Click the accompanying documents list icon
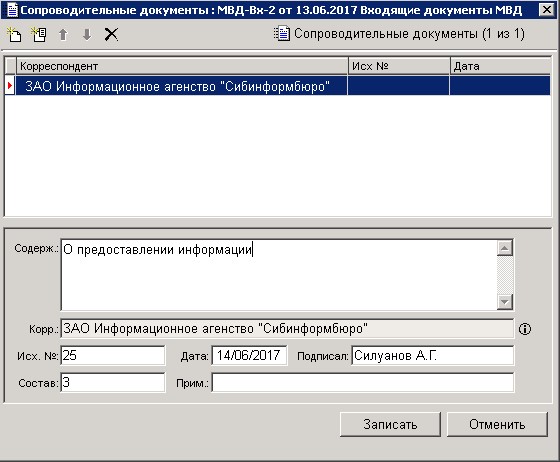The width and height of the screenshot is (560, 462). tap(281, 34)
